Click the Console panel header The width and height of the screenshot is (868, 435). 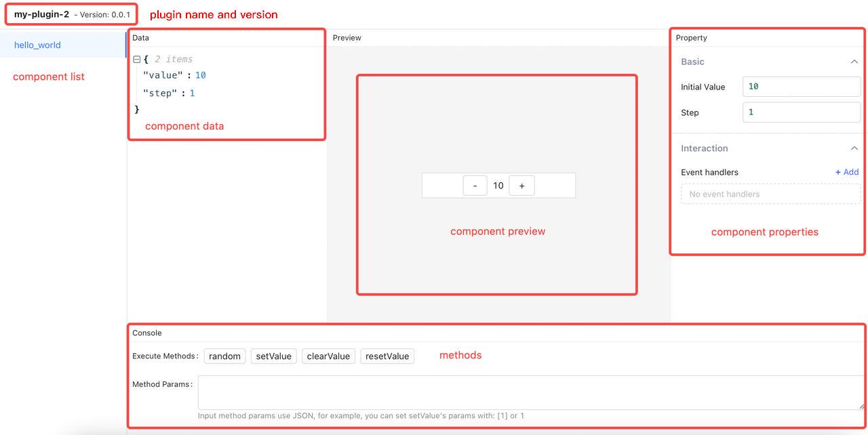(147, 333)
